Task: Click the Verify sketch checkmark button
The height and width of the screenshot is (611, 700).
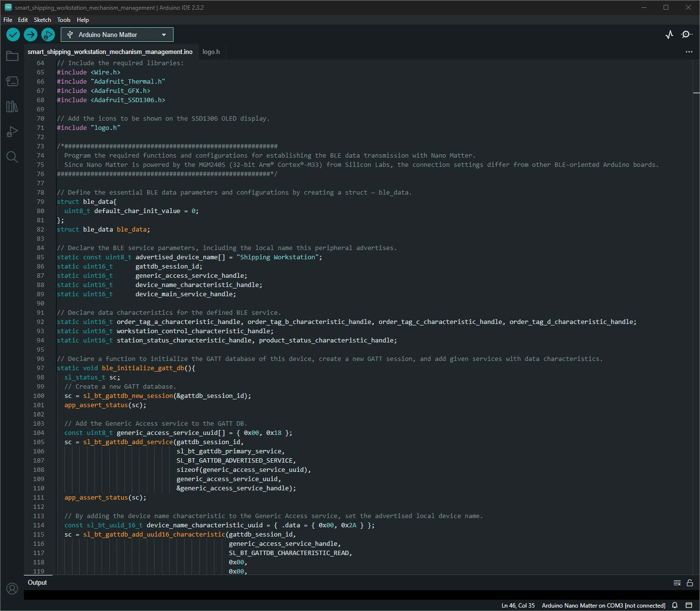Action: (13, 35)
